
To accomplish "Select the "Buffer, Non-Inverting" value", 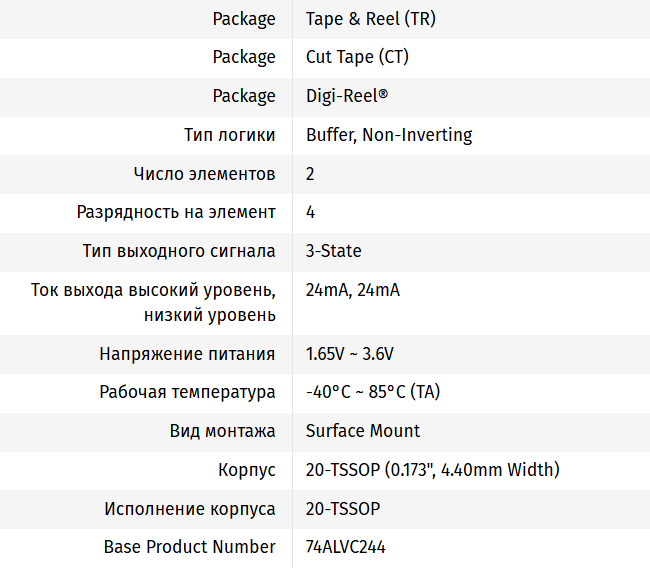I will click(389, 135).
